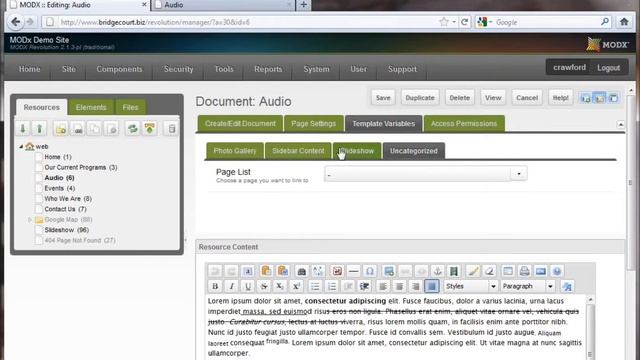This screenshot has width=640, height=360.
Task: Click the editor cleanup code brush icon
Action: (x=473, y=271)
